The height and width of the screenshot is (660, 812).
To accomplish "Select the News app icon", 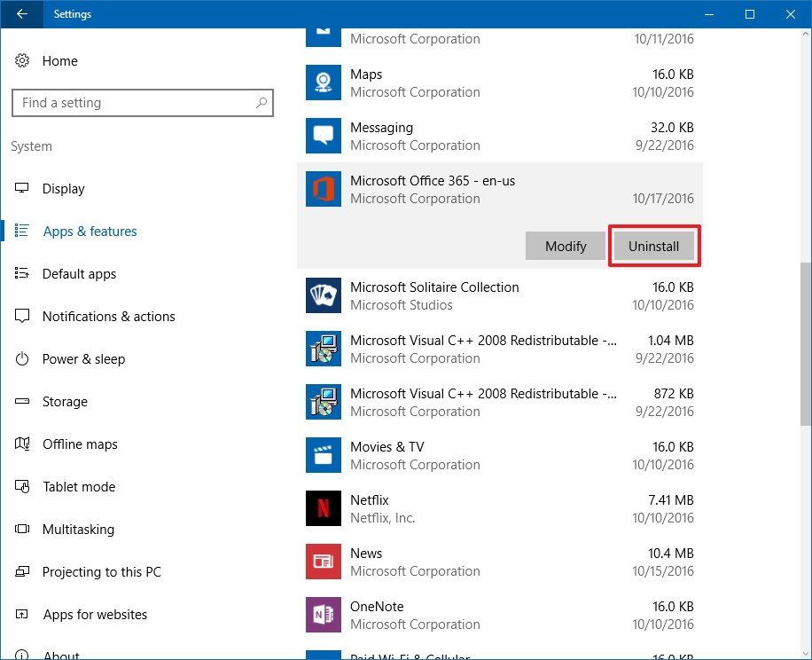I will (323, 562).
